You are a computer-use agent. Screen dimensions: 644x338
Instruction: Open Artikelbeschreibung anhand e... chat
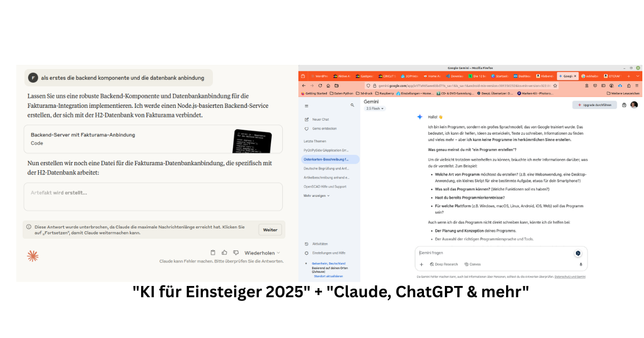click(326, 178)
